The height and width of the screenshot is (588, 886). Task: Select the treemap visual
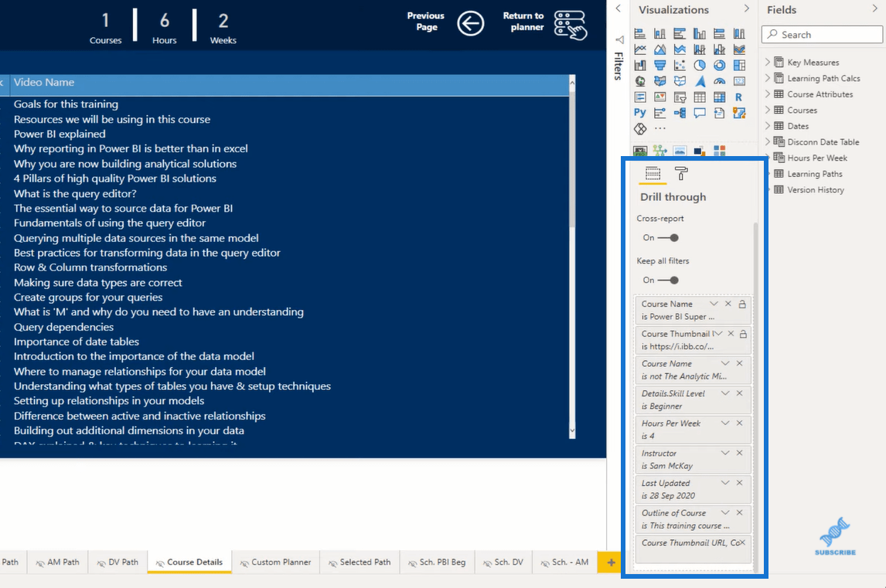pos(739,66)
